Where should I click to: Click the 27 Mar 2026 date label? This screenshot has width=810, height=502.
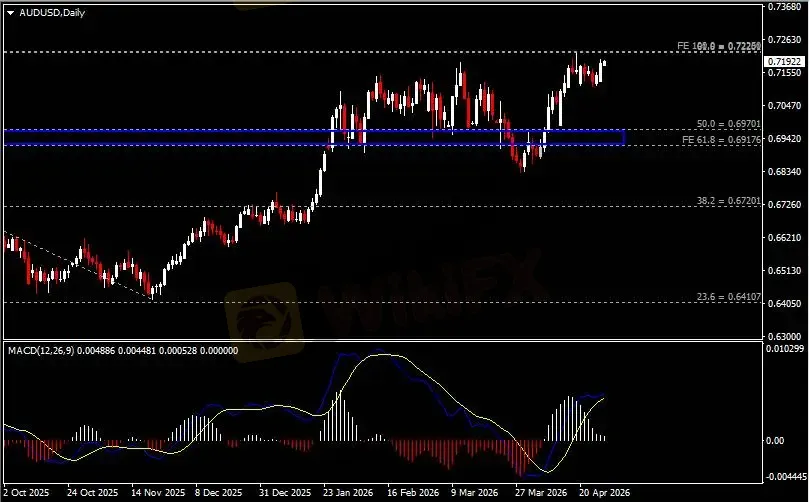coord(541,493)
